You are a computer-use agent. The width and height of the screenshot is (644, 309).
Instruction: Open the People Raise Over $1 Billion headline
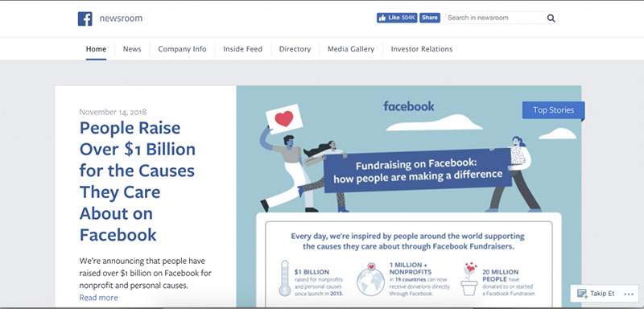137,181
